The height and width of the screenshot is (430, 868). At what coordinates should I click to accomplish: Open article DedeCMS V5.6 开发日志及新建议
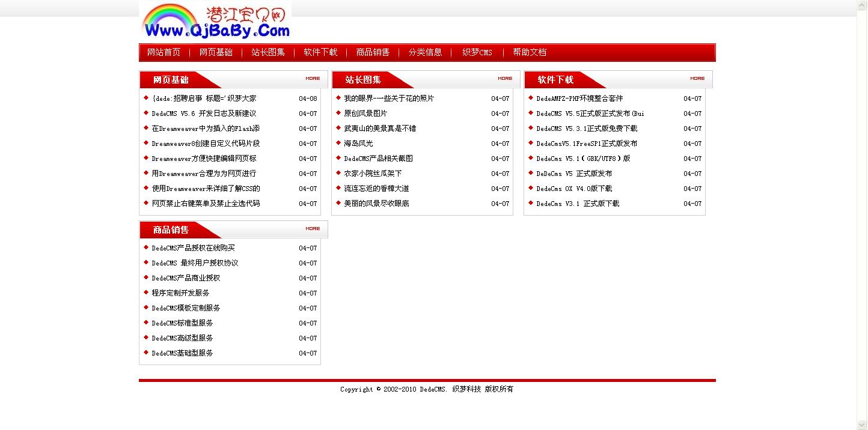click(x=204, y=114)
